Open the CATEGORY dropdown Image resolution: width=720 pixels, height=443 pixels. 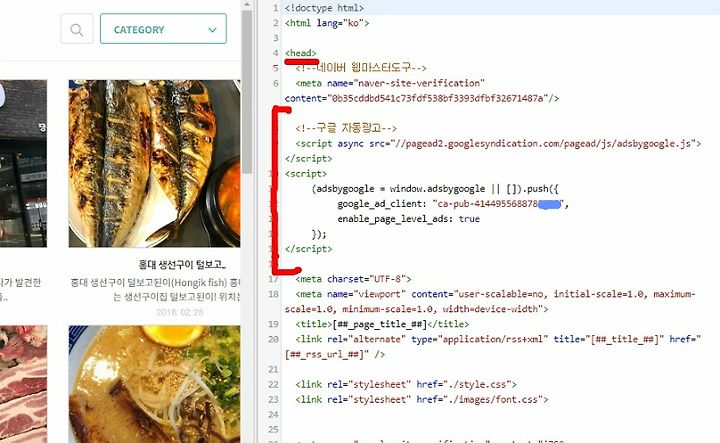(163, 29)
